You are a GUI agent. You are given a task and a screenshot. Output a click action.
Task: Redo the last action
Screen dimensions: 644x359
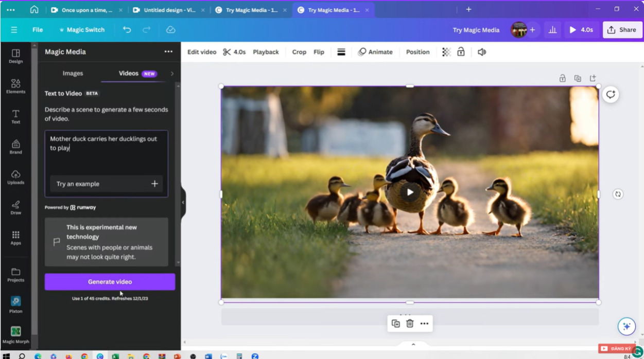[x=147, y=30]
